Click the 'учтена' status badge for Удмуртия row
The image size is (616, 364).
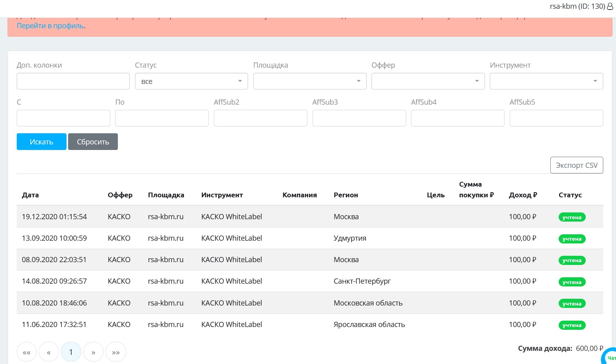click(571, 239)
